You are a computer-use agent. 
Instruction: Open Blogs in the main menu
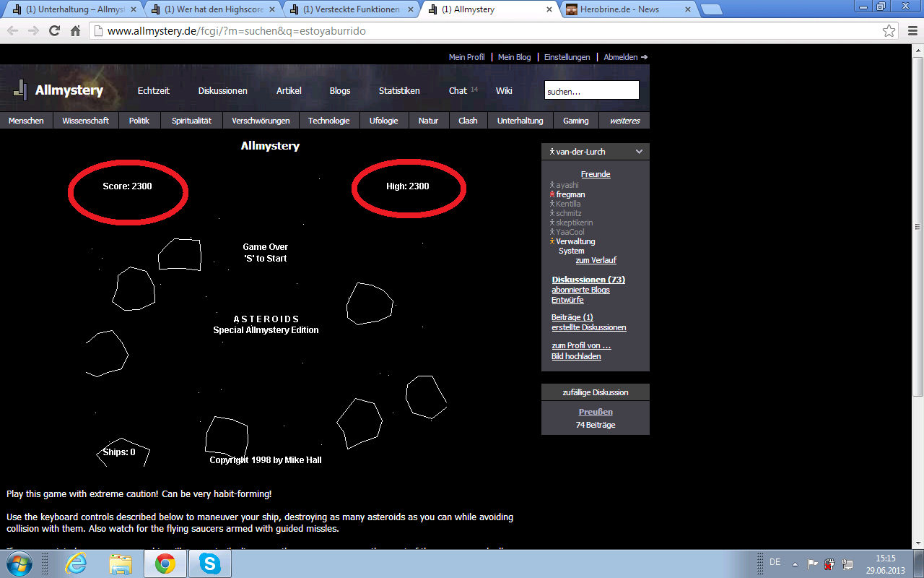point(340,91)
